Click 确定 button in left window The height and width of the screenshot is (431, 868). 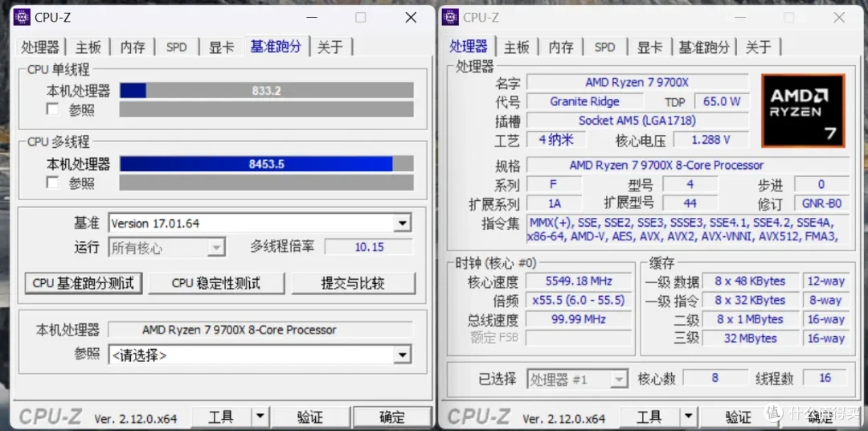click(x=392, y=417)
